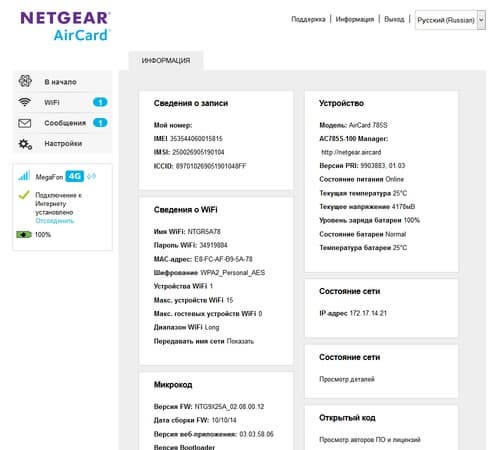Open the Сообщения menu item
This screenshot has height=450, width=500.
click(x=63, y=123)
